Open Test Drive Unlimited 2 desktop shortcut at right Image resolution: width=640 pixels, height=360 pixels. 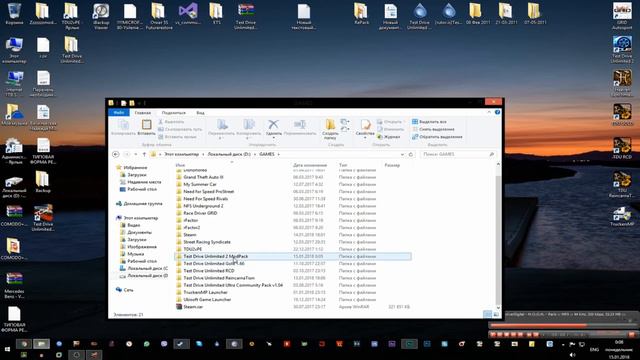tap(622, 49)
